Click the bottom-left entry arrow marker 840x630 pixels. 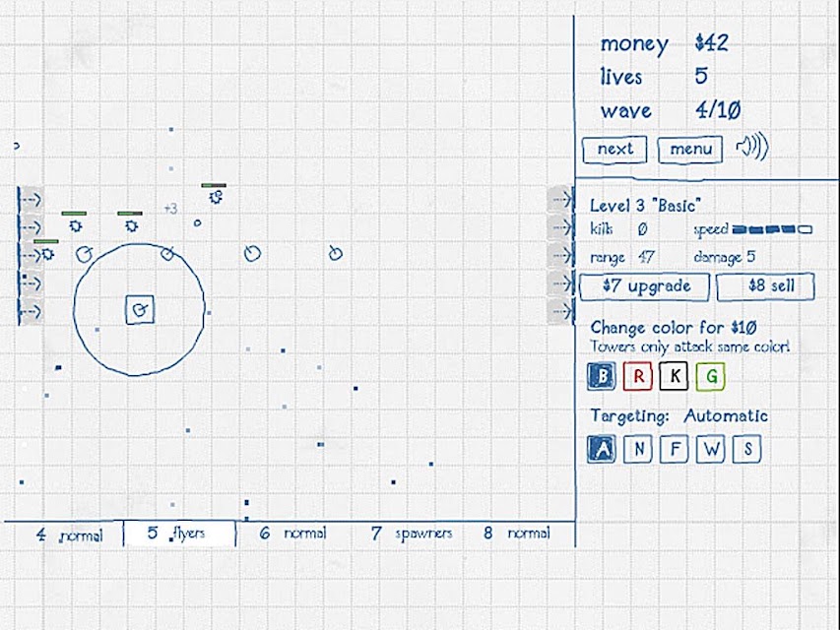click(x=32, y=311)
